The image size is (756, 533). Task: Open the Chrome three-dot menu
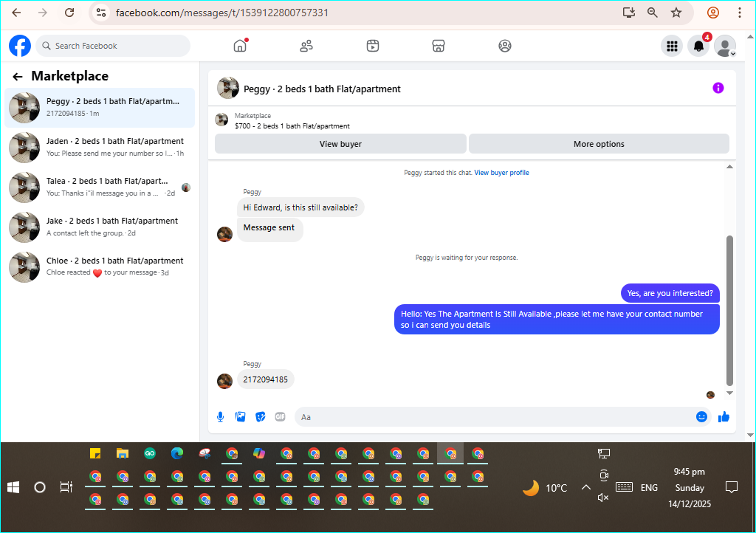click(x=740, y=13)
